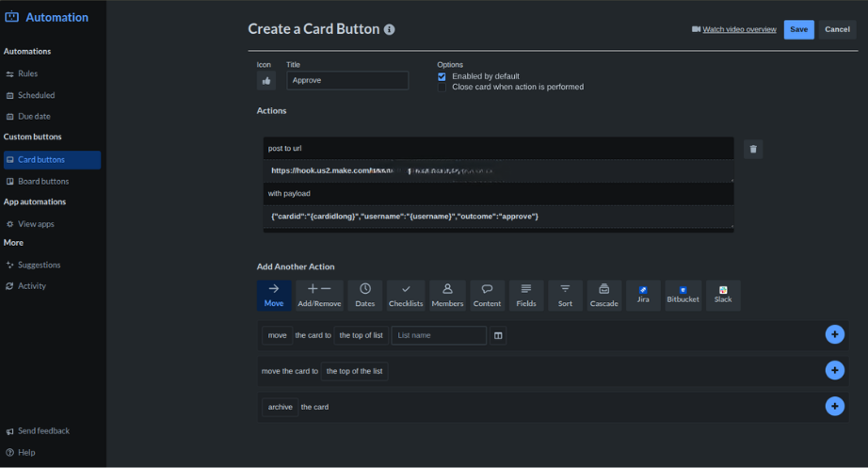This screenshot has width=868, height=468.
Task: Save the card button
Action: tap(798, 29)
